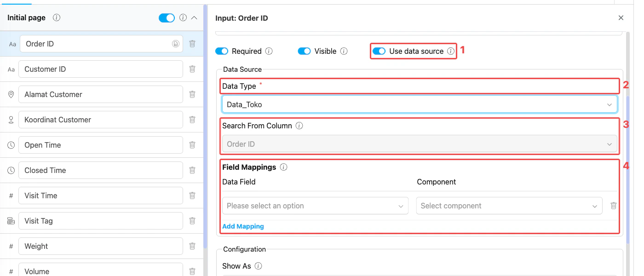Click copy icon inside Order ID field

click(175, 44)
